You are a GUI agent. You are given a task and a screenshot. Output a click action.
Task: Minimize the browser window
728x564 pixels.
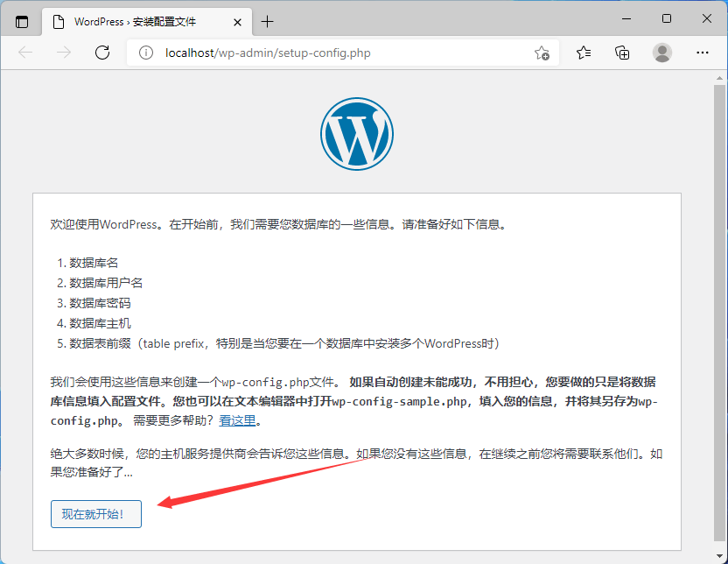point(626,18)
